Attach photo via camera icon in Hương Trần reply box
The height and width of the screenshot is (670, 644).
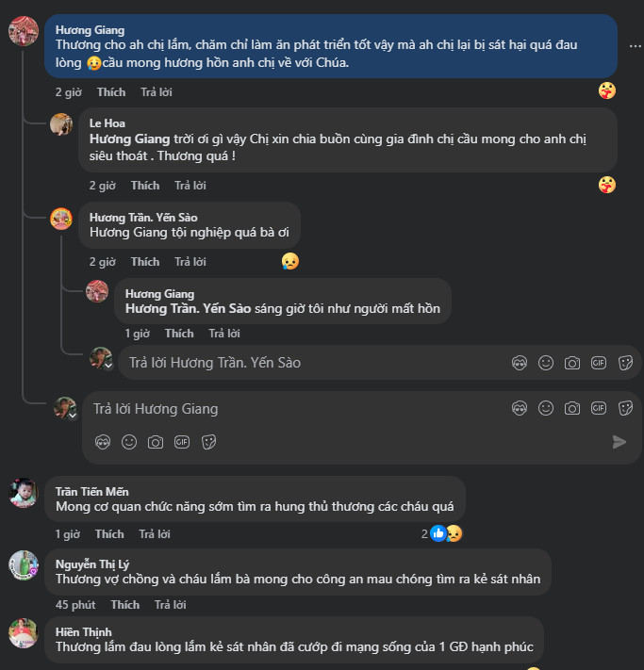point(571,362)
